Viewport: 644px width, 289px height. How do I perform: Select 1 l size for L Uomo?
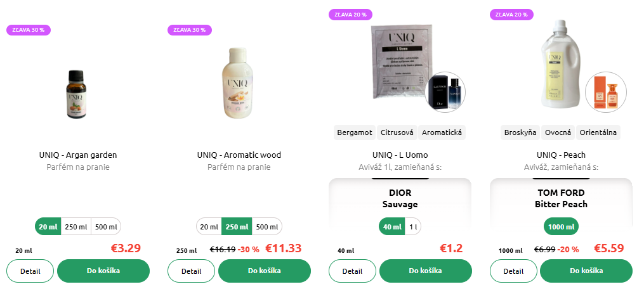point(413,226)
